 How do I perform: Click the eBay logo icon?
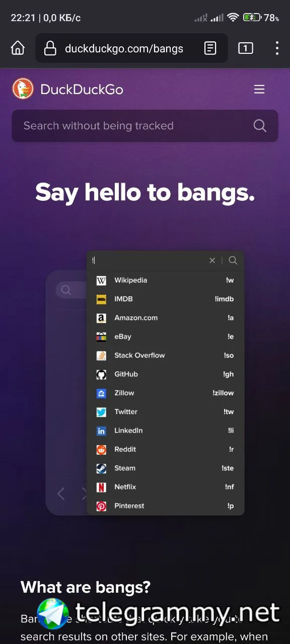tap(101, 337)
